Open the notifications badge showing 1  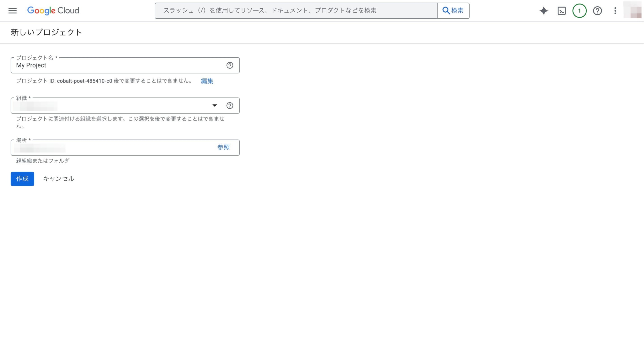(579, 11)
